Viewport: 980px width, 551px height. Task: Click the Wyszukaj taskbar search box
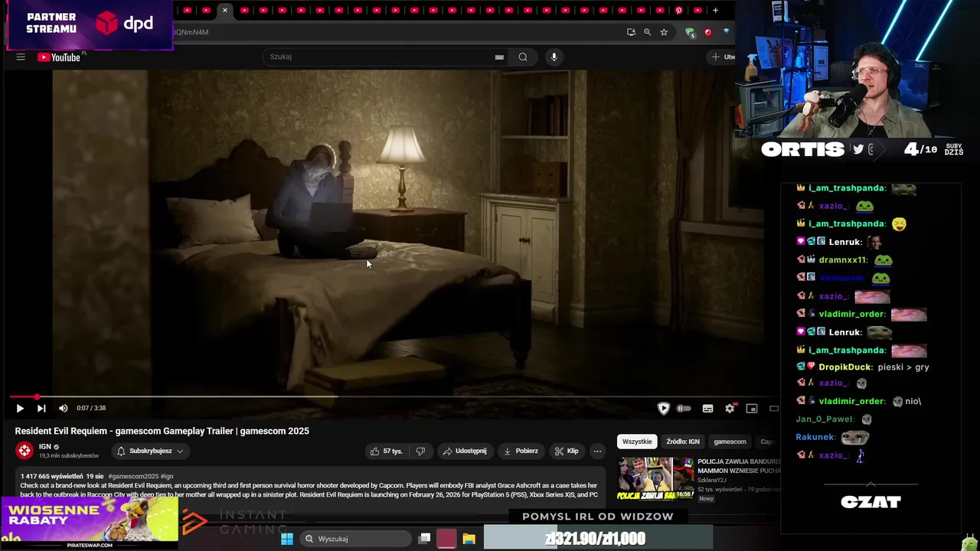354,539
